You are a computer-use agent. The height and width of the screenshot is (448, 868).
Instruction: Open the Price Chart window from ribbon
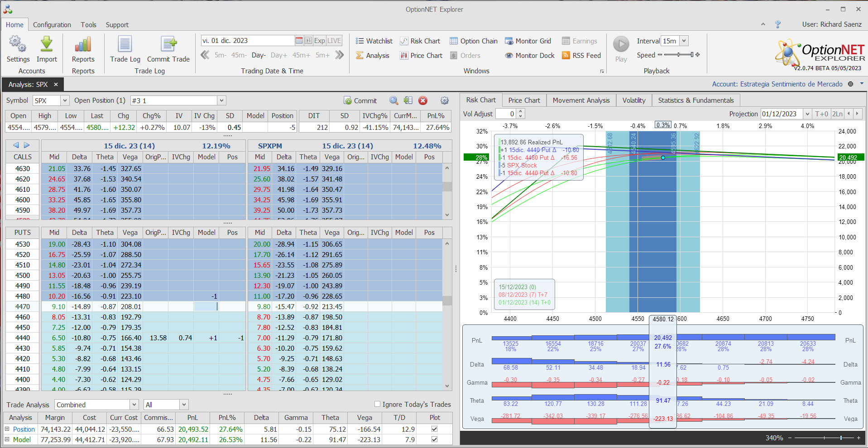point(421,56)
